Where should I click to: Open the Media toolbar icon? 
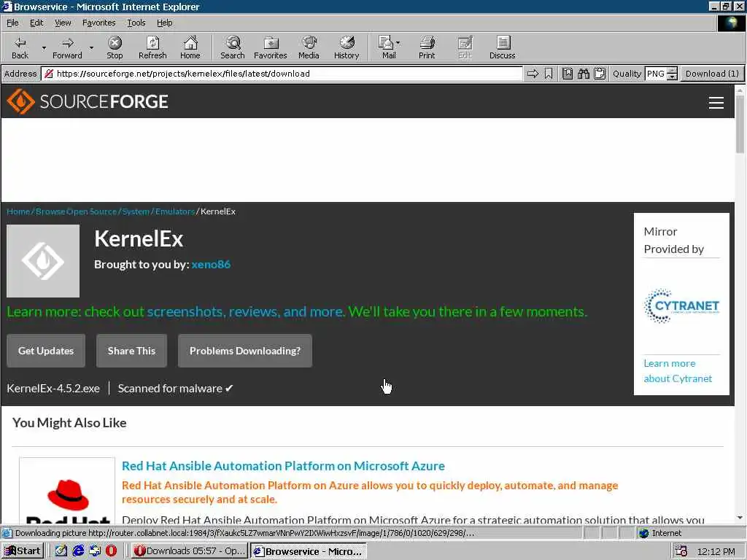(x=309, y=47)
